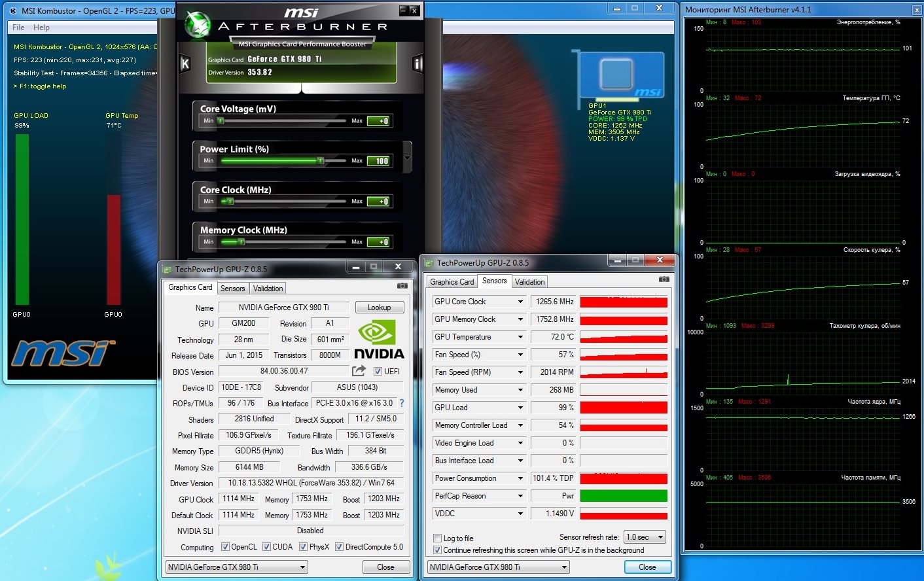
Task: Click the Power Limit slider handle
Action: coord(320,160)
